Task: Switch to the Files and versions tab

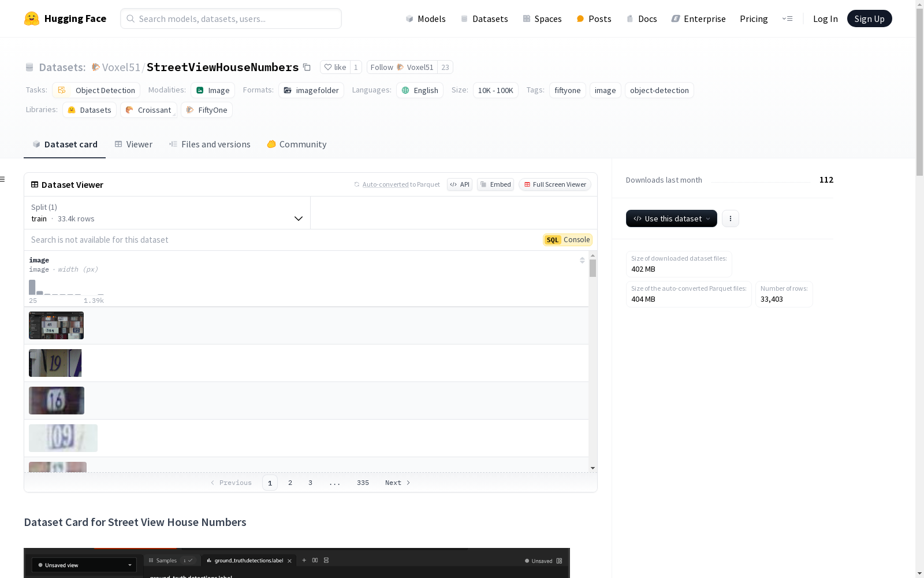Action: pyautogui.click(x=210, y=144)
